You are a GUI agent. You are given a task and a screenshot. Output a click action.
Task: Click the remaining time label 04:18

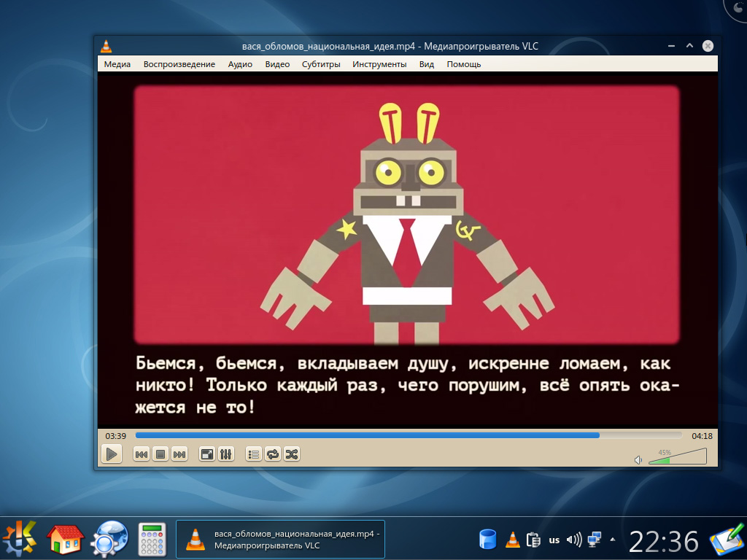pyautogui.click(x=702, y=436)
